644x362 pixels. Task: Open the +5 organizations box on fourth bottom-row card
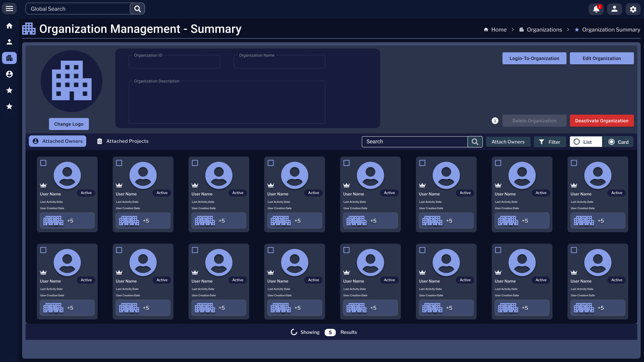(x=294, y=308)
